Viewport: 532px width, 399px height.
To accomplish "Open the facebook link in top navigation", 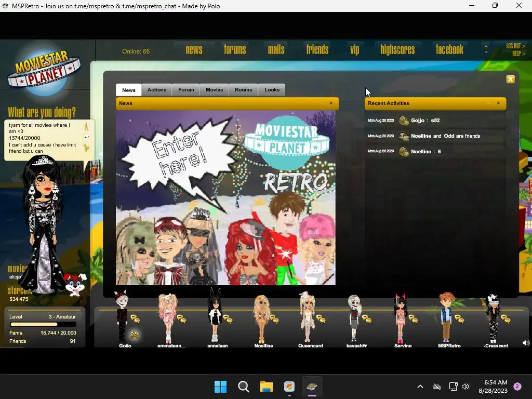I will pyautogui.click(x=449, y=50).
